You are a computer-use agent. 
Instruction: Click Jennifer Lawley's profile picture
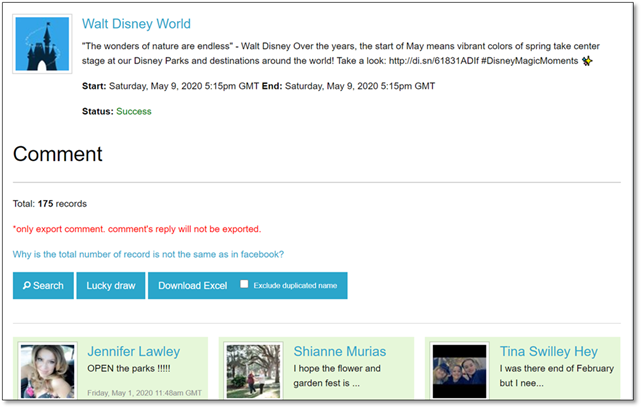(47, 370)
